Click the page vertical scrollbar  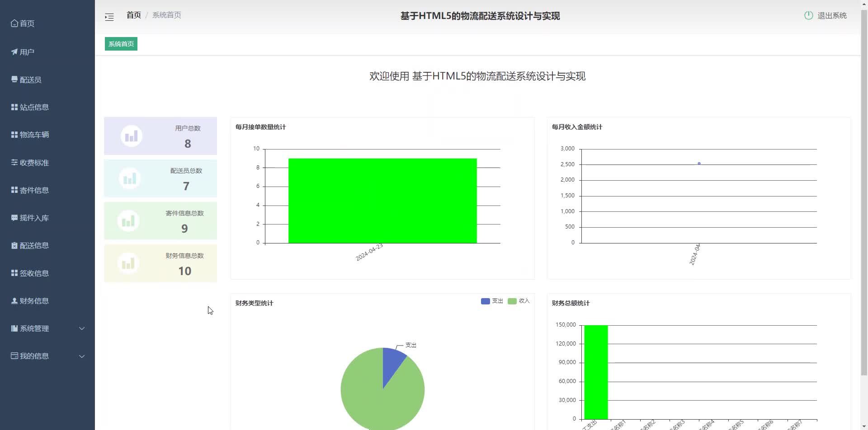point(864,192)
